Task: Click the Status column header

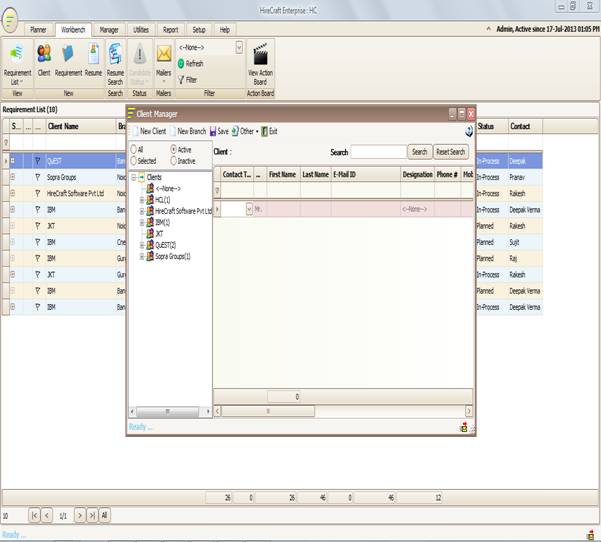Action: [x=492, y=126]
